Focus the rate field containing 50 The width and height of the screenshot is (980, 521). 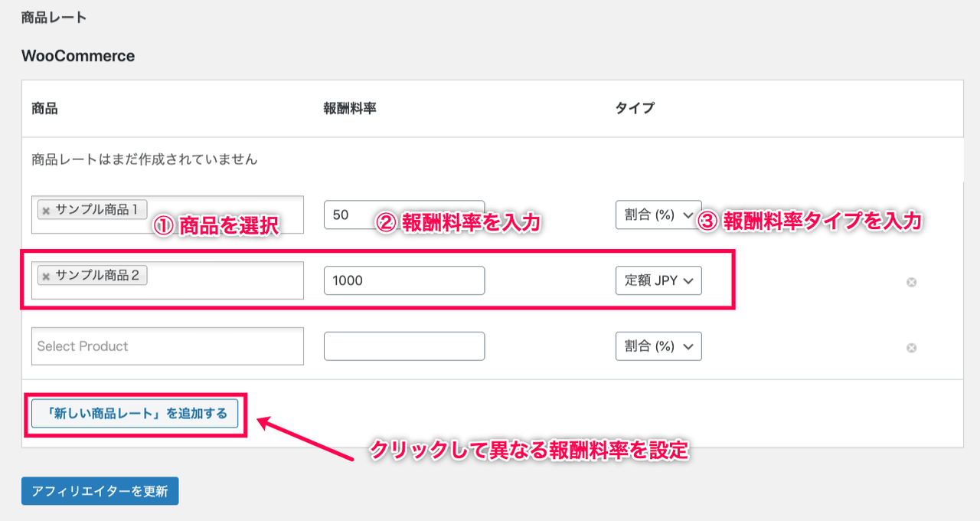pyautogui.click(x=404, y=215)
